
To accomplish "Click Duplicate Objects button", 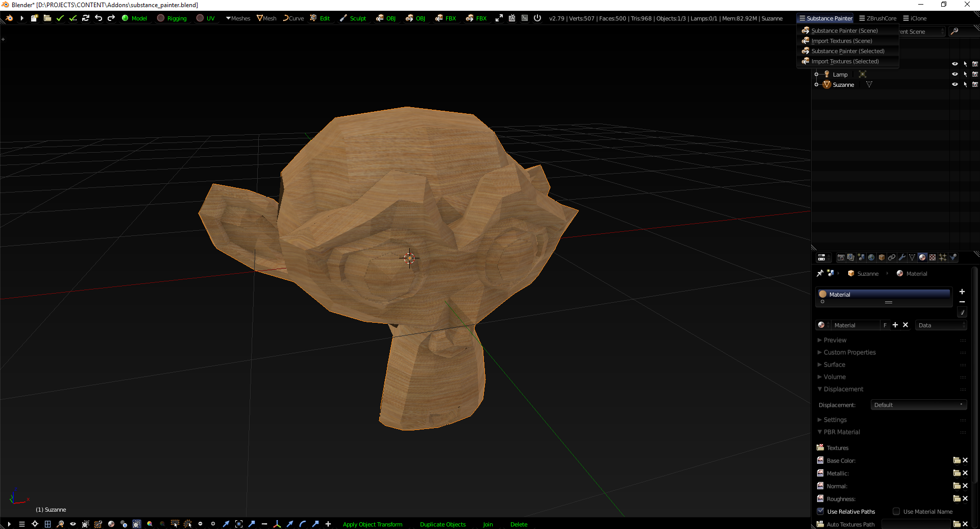I will pyautogui.click(x=443, y=524).
